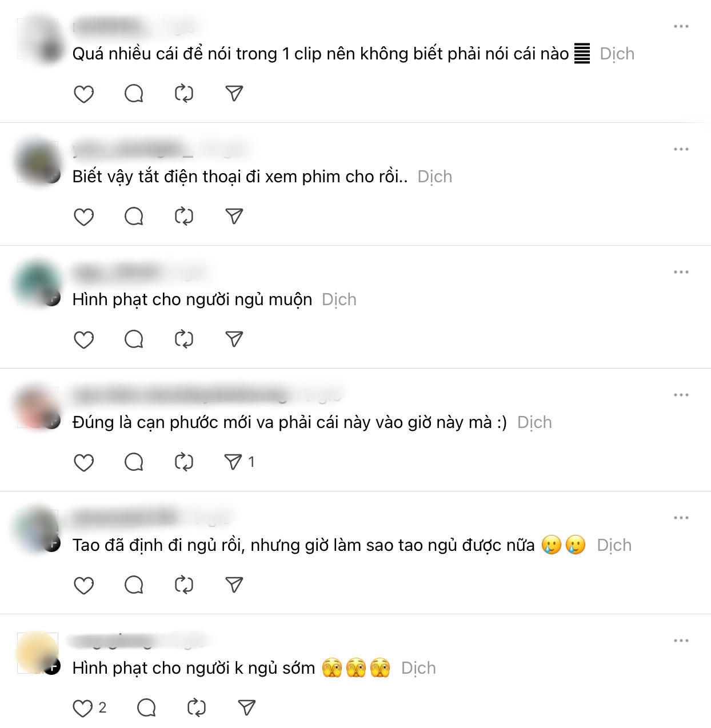Image resolution: width=711 pixels, height=728 pixels.
Task: Repost the "Hình phạt cho người ngủ muộn" comment
Action: tap(184, 339)
